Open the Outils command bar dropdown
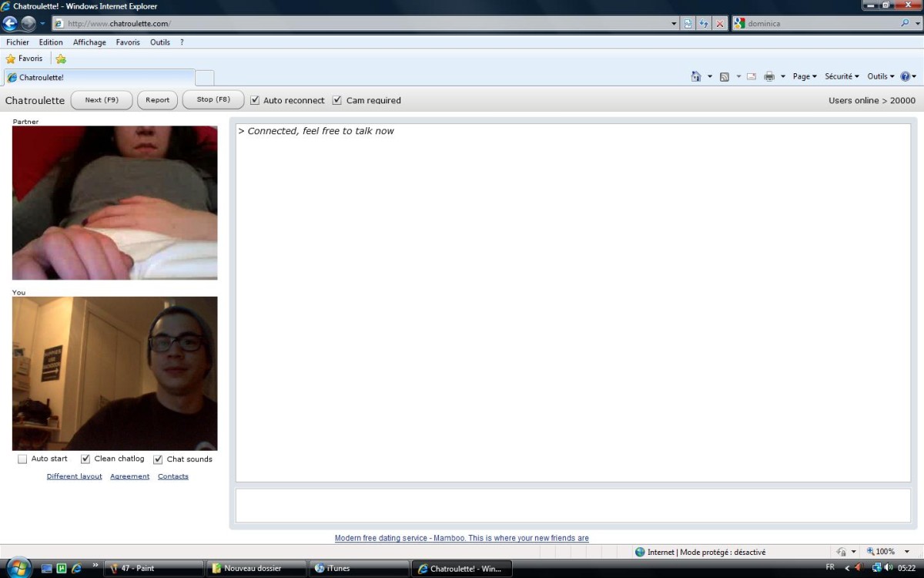 pos(881,76)
